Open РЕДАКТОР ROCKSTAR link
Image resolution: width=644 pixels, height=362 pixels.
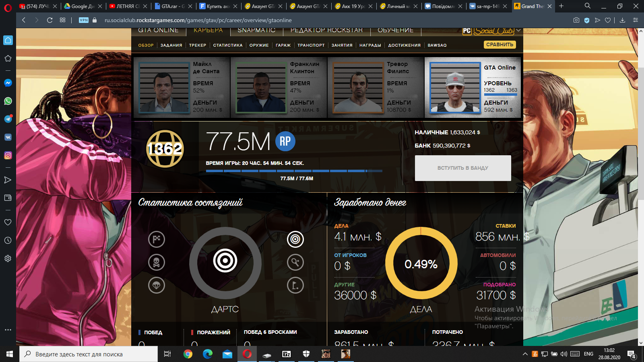tap(326, 30)
